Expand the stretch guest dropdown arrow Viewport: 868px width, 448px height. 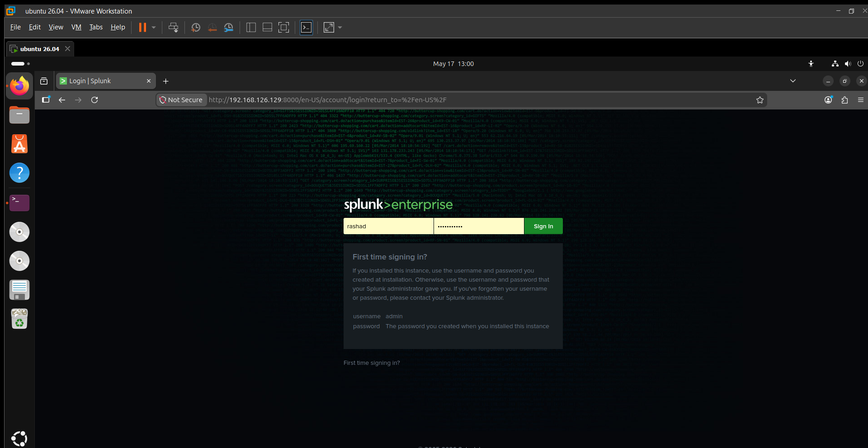click(340, 28)
